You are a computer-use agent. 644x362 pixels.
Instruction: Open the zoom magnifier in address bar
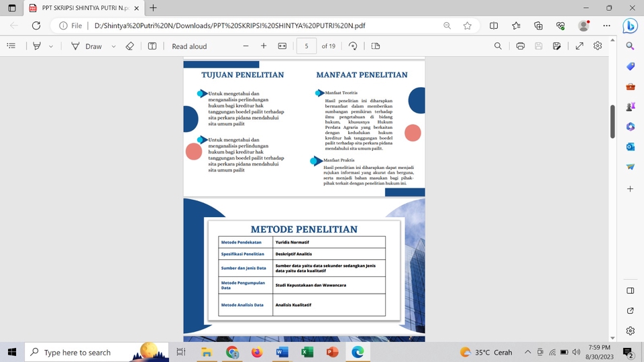click(x=447, y=25)
